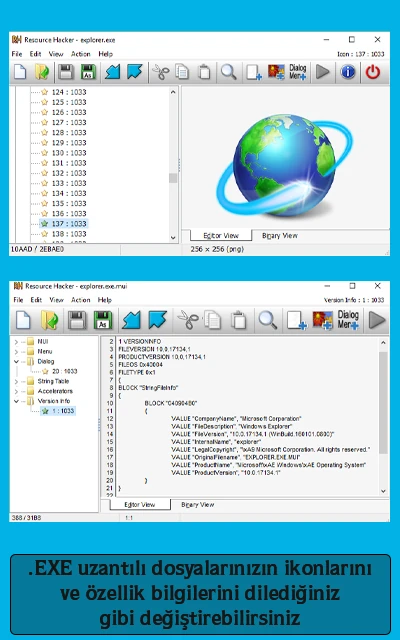
Task: Expand the MUI folder in tree
Action: 16,342
